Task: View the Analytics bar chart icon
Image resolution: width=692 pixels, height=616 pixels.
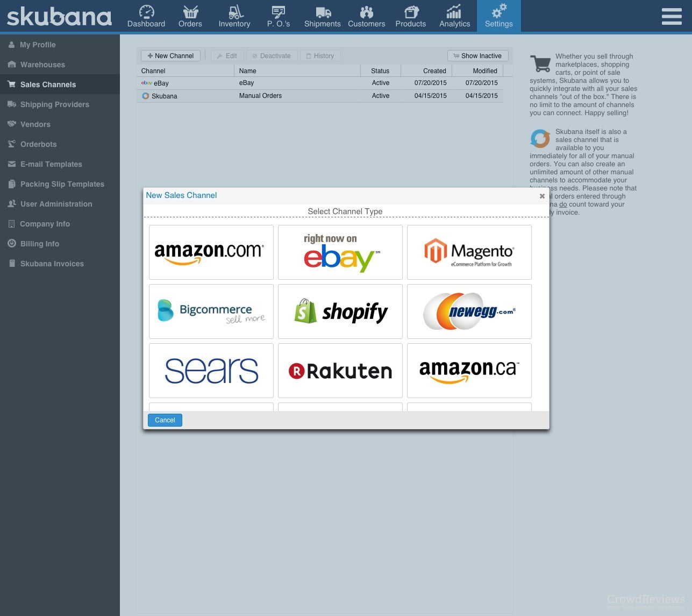Action: pos(454,11)
